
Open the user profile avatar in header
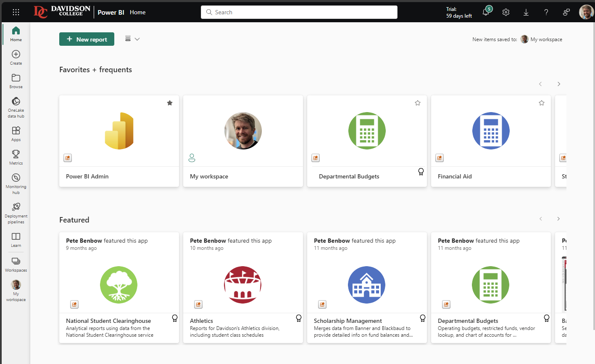pyautogui.click(x=586, y=12)
